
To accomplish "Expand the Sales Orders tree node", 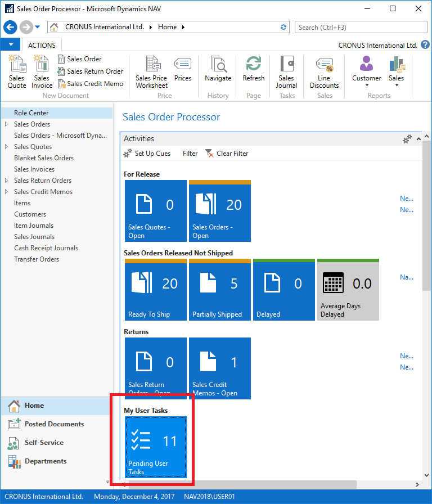I will [x=6, y=124].
